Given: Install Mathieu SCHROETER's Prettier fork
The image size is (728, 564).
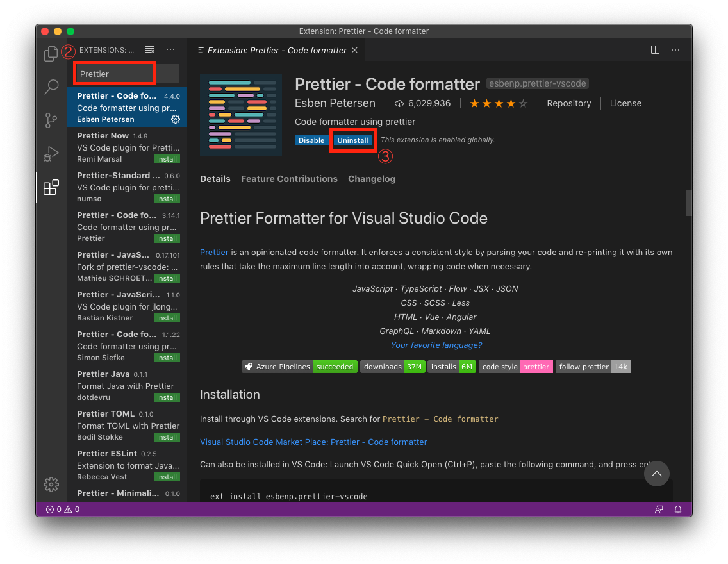Looking at the screenshot, I should click(167, 279).
